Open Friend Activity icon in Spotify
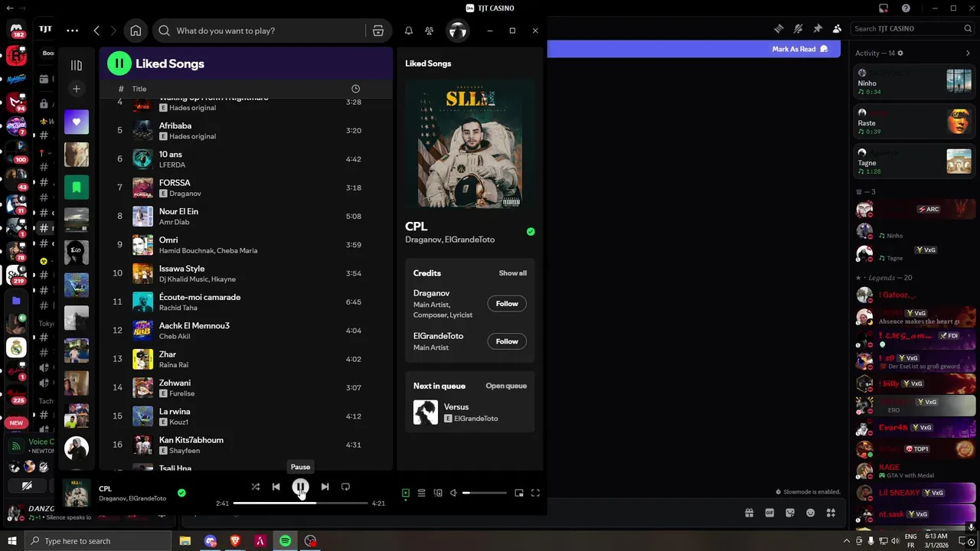Viewport: 980px width, 551px height. [430, 31]
